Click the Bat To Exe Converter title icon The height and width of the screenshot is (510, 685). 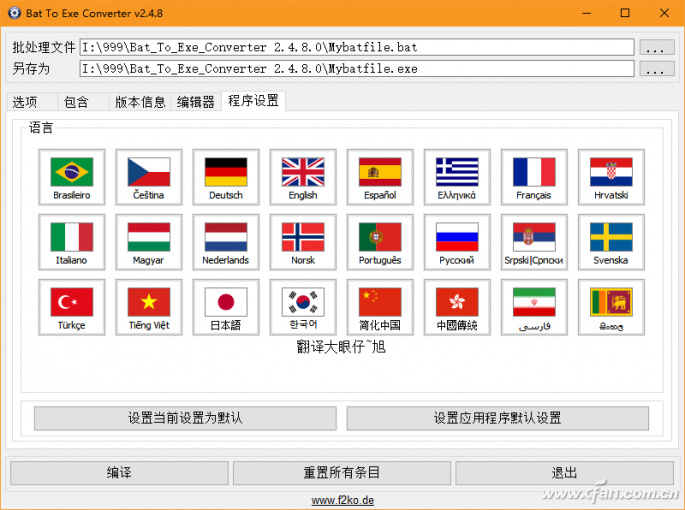tap(14, 13)
